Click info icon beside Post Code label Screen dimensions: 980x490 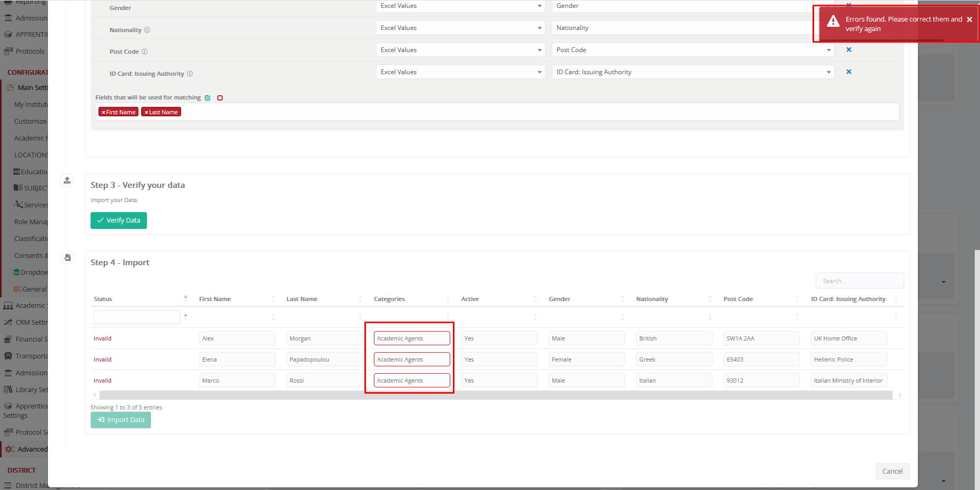[144, 52]
